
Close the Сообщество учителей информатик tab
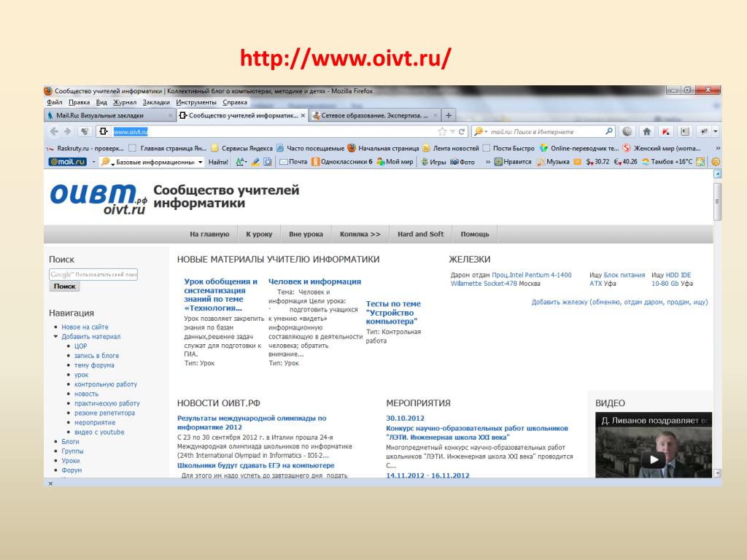(303, 115)
